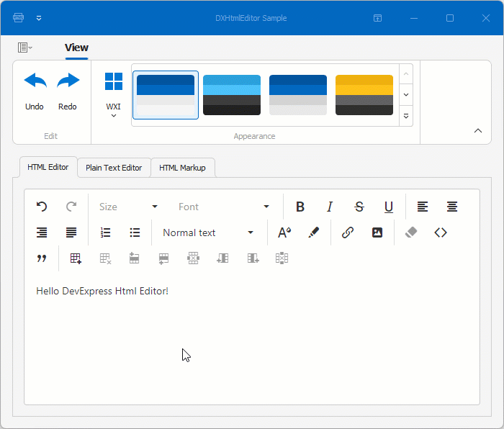The width and height of the screenshot is (504, 429).
Task: Click the ribbon Undo arrow button
Action: (x=35, y=91)
